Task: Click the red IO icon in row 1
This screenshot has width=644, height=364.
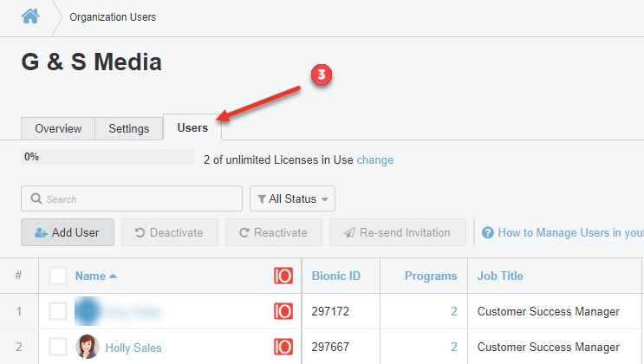Action: [x=283, y=311]
